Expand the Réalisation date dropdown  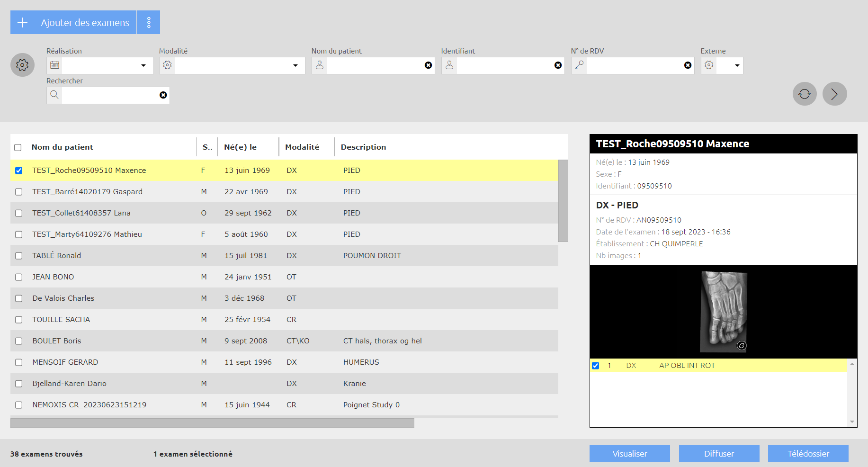click(x=143, y=65)
